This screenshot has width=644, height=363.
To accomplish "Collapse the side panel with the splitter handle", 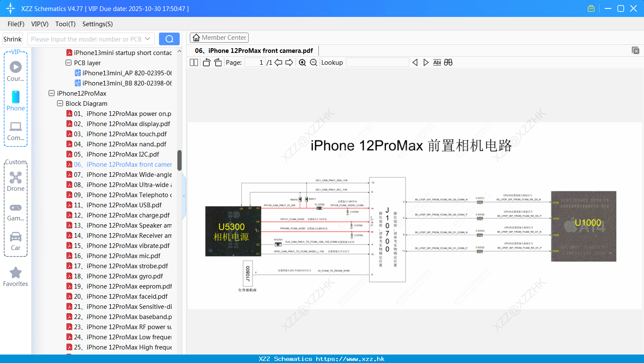I will coord(184,195).
